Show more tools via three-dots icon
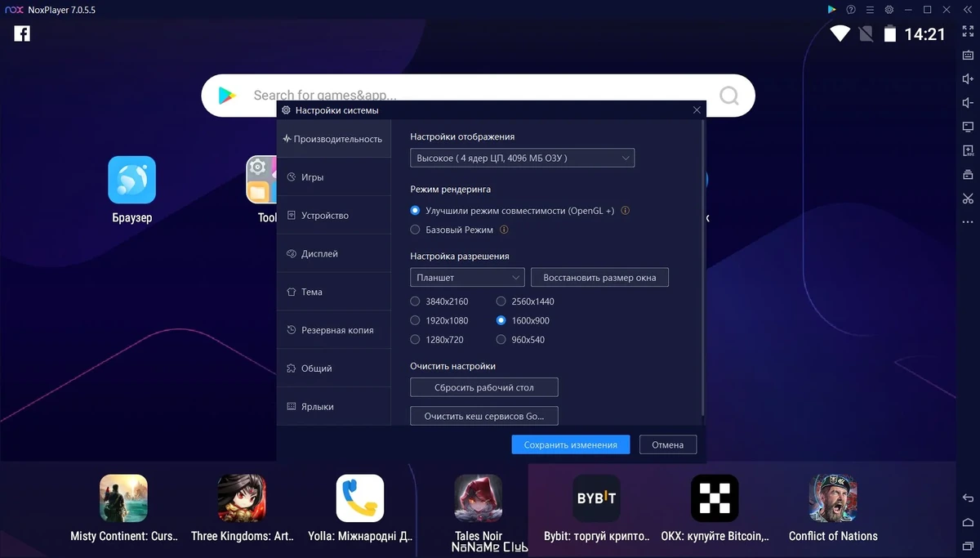 click(968, 222)
